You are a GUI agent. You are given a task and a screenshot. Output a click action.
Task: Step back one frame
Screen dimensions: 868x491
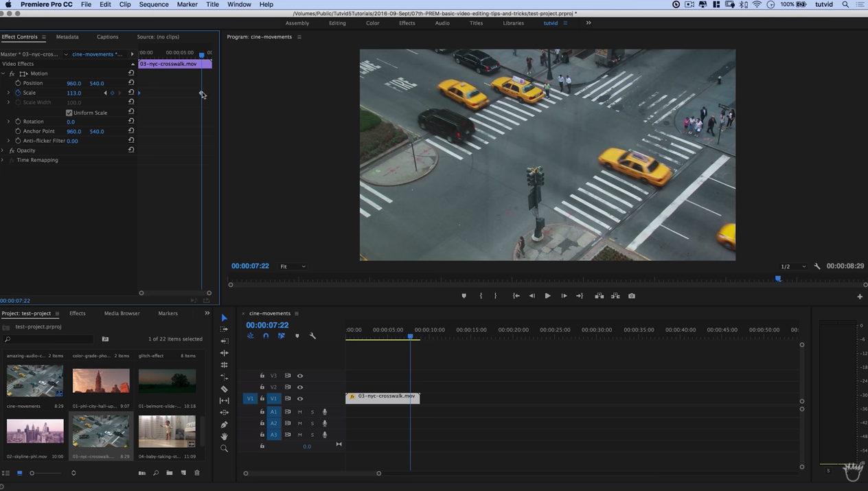[x=532, y=296]
